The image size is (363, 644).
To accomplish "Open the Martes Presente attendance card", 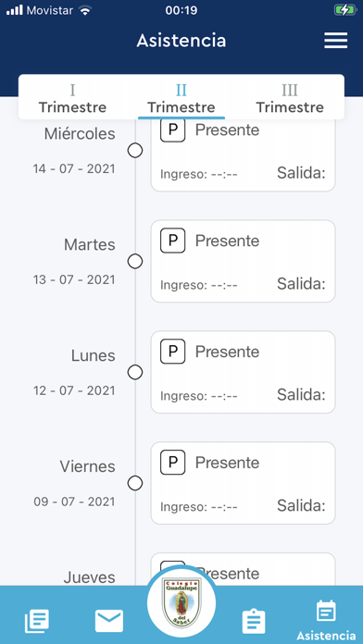I will pyautogui.click(x=243, y=261).
